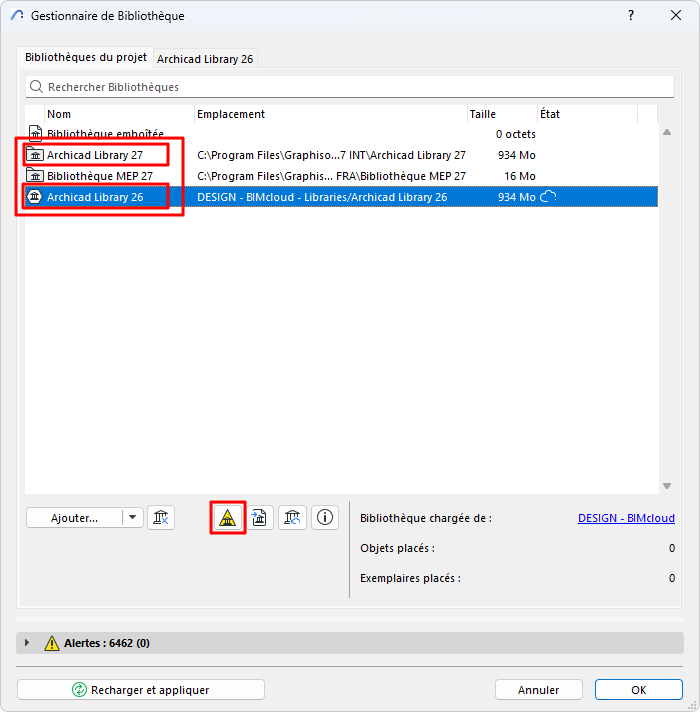Image resolution: width=700 pixels, height=712 pixels.
Task: Click 'DESIGN - BIMcloud - Libraries/Archicad Library 26' location
Action: pos(322,197)
